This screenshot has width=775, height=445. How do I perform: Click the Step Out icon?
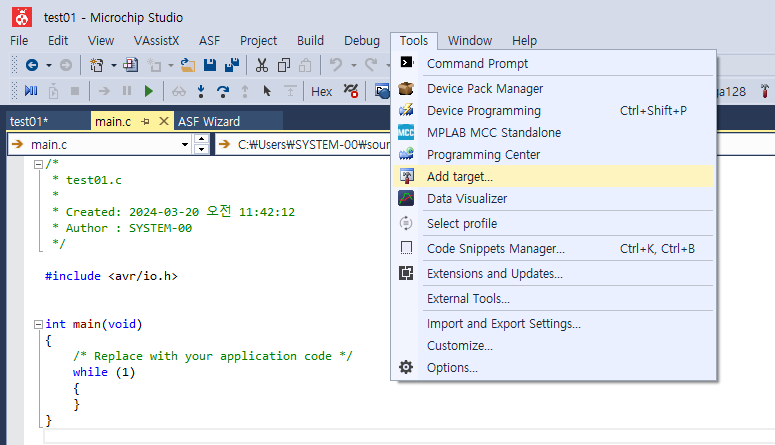(x=245, y=91)
